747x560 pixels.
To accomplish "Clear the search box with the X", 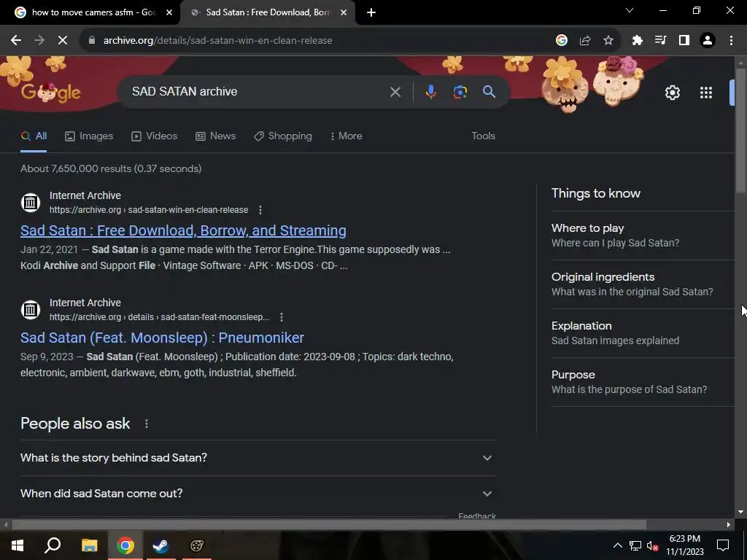I will (x=395, y=92).
